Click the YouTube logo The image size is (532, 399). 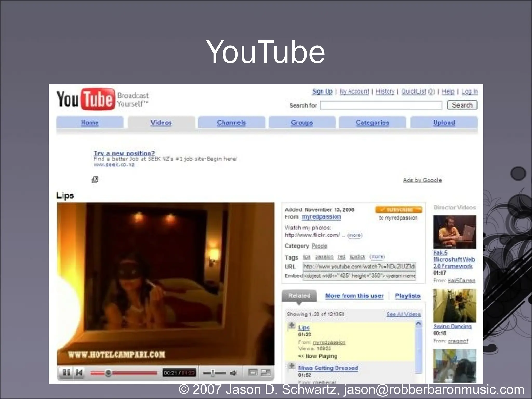pyautogui.click(x=86, y=99)
